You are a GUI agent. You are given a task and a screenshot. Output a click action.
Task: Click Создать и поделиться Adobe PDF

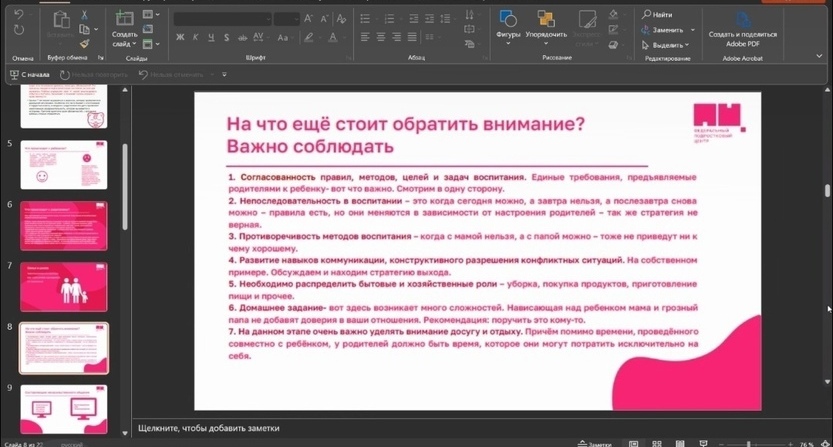click(x=743, y=29)
